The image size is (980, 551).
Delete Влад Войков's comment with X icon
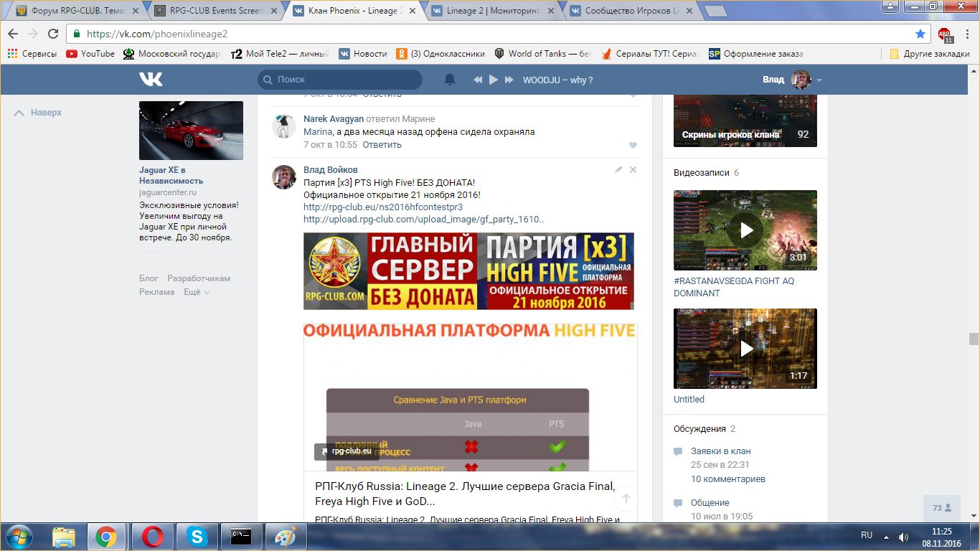[633, 170]
